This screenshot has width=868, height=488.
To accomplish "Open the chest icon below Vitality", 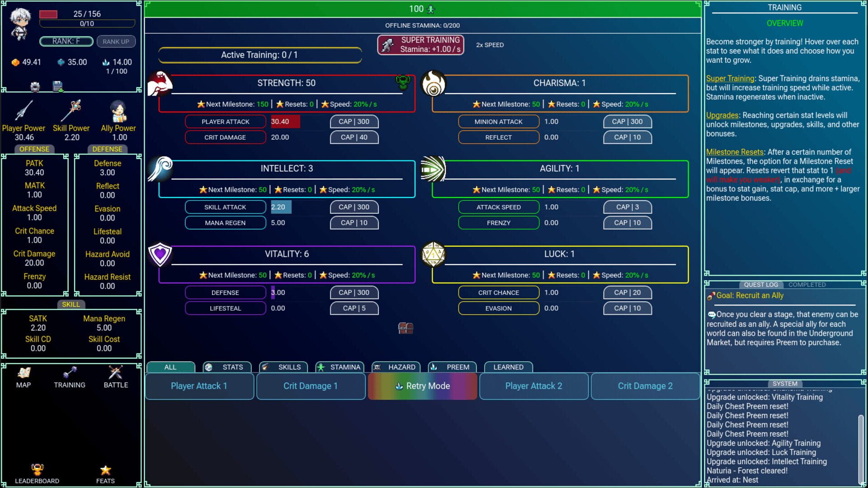I will tap(405, 329).
